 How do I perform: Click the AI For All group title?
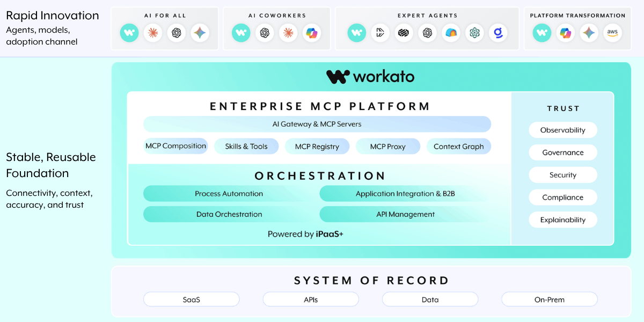pos(165,16)
